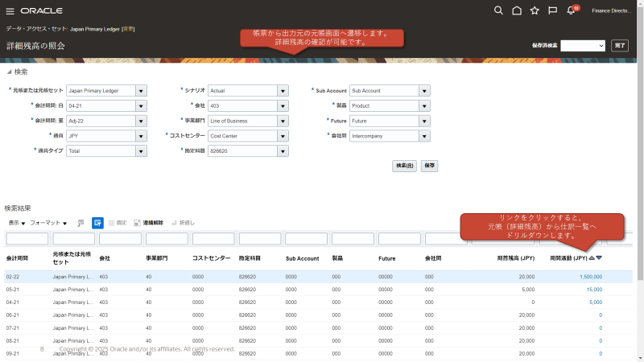This screenshot has height=362, width=644.
Task: Go to the Home page icon
Action: pyautogui.click(x=517, y=10)
